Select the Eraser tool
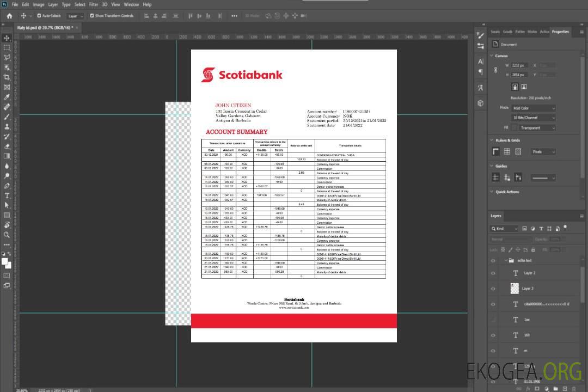 7,146
